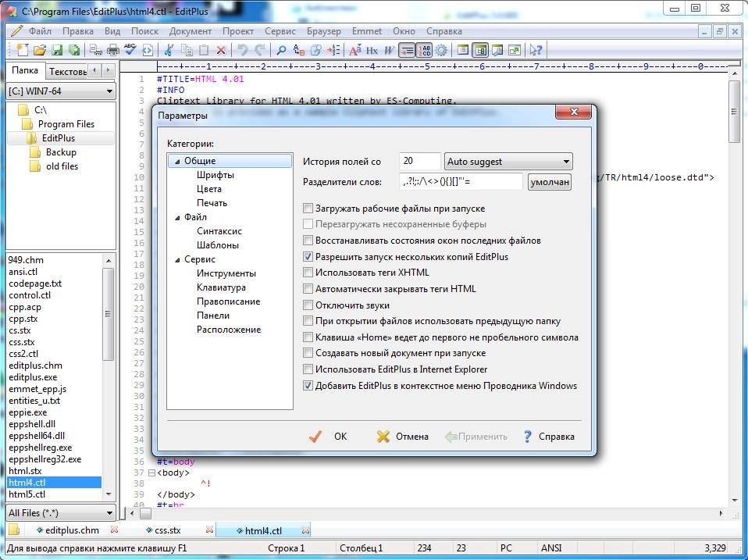This screenshot has width=748, height=560.
Task: Click the Go to line icon
Action: [x=334, y=50]
